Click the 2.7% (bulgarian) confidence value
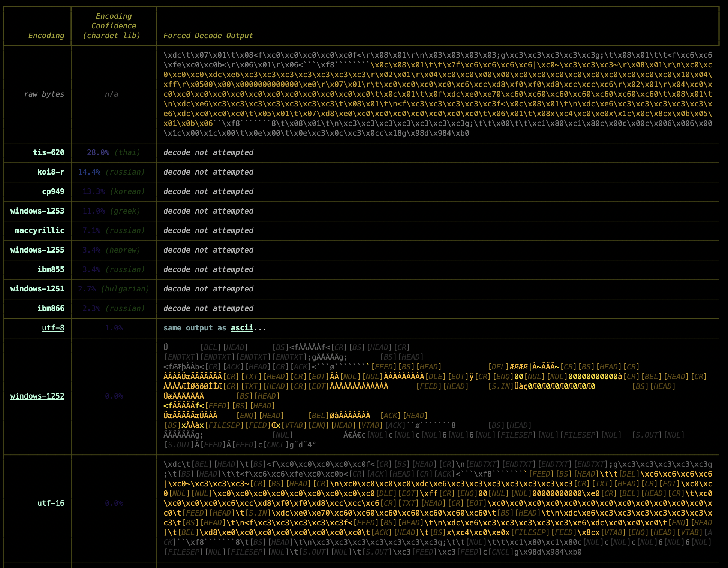 (x=114, y=289)
